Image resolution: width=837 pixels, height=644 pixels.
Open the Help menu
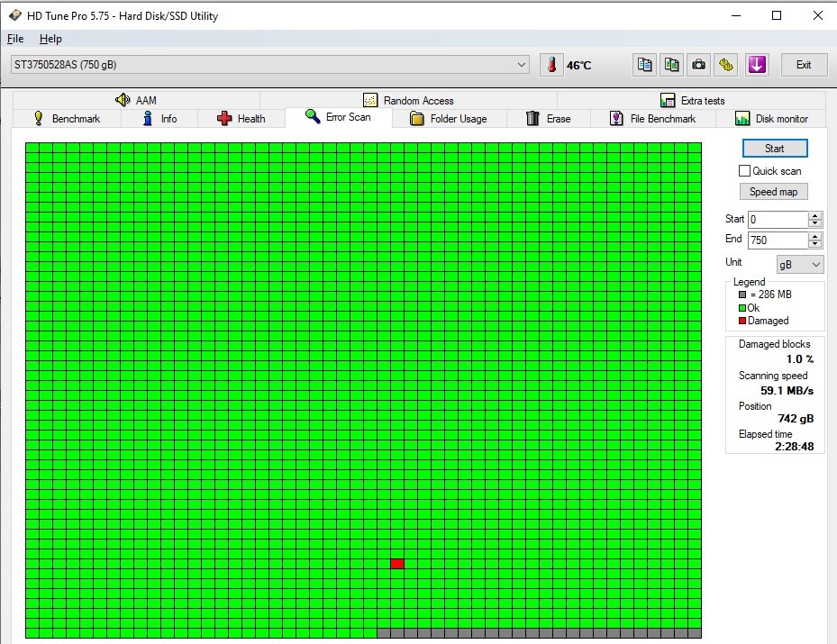click(50, 39)
